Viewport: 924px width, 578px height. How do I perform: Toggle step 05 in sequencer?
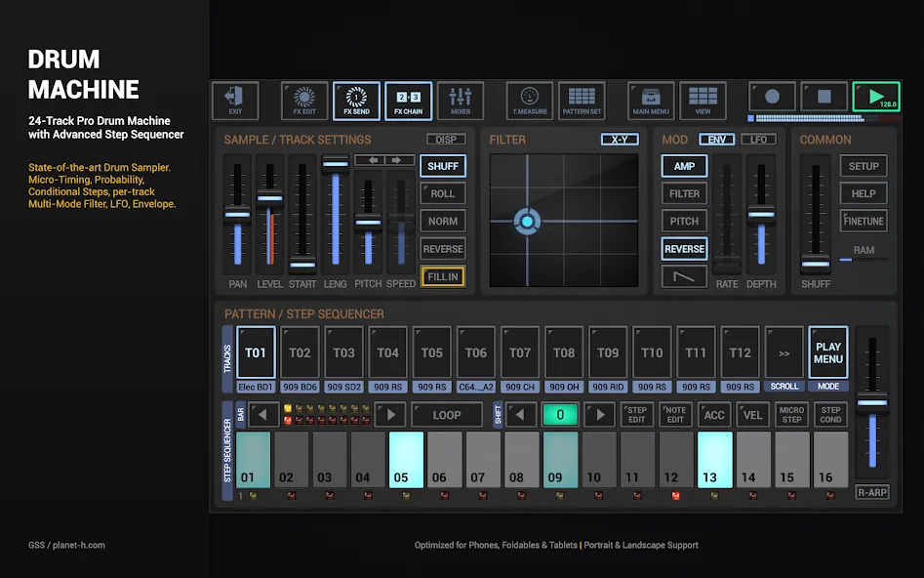click(x=406, y=460)
